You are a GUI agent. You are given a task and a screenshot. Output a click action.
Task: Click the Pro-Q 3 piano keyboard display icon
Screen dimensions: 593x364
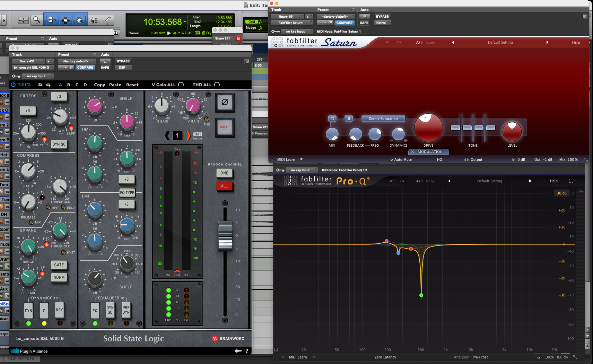click(x=276, y=350)
